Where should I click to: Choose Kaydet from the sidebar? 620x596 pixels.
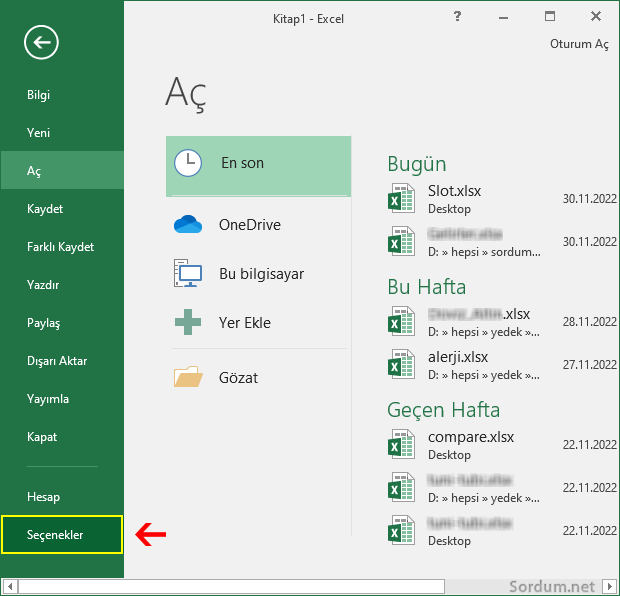point(62,208)
